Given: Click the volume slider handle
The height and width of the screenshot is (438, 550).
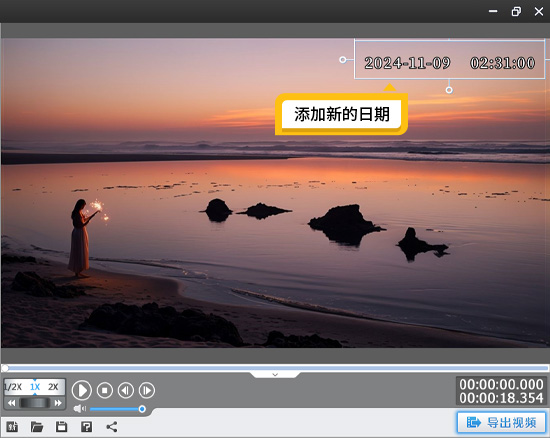Looking at the screenshot, I should pos(142,409).
